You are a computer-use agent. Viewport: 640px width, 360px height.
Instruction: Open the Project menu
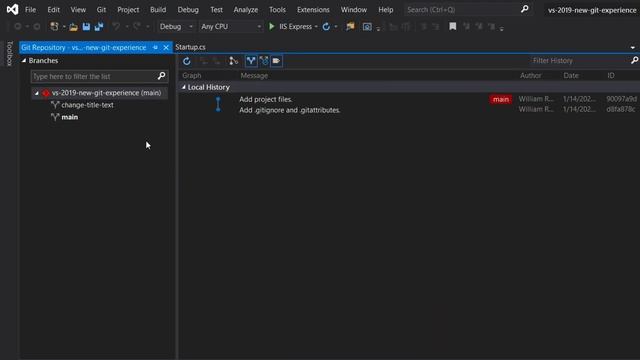pos(128,9)
